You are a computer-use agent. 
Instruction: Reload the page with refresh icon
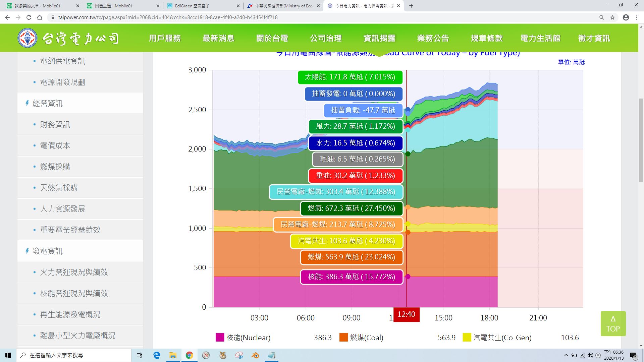[29, 17]
